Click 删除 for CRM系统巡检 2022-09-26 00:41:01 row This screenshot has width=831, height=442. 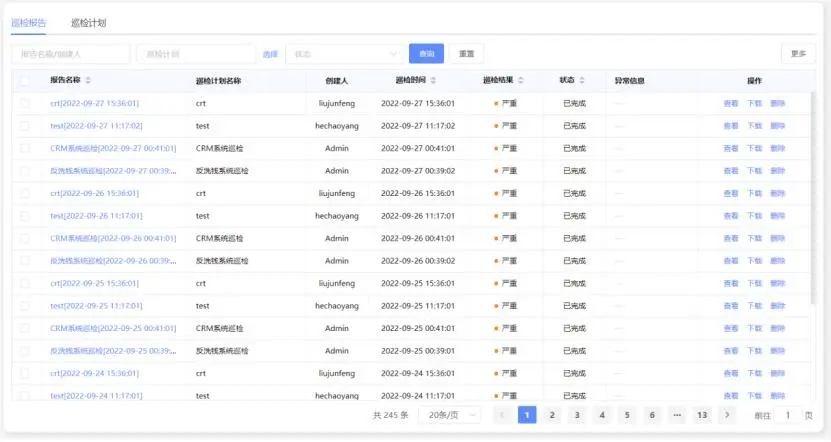(777, 238)
